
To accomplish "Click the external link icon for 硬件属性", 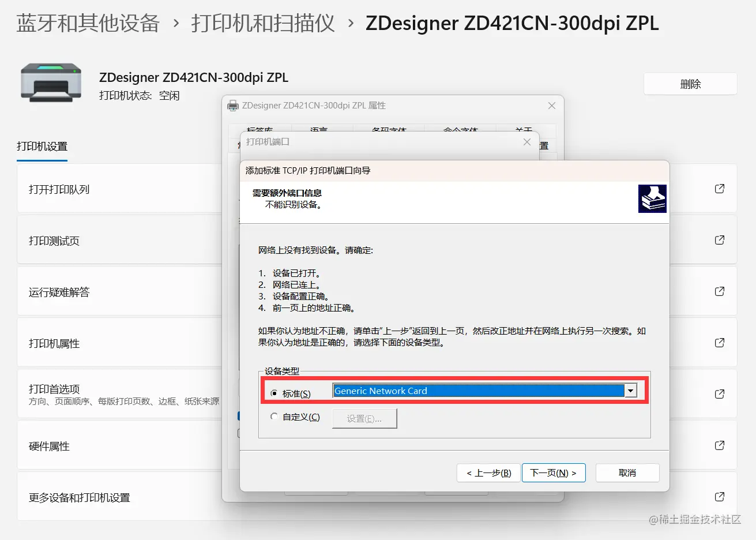I will coord(719,445).
